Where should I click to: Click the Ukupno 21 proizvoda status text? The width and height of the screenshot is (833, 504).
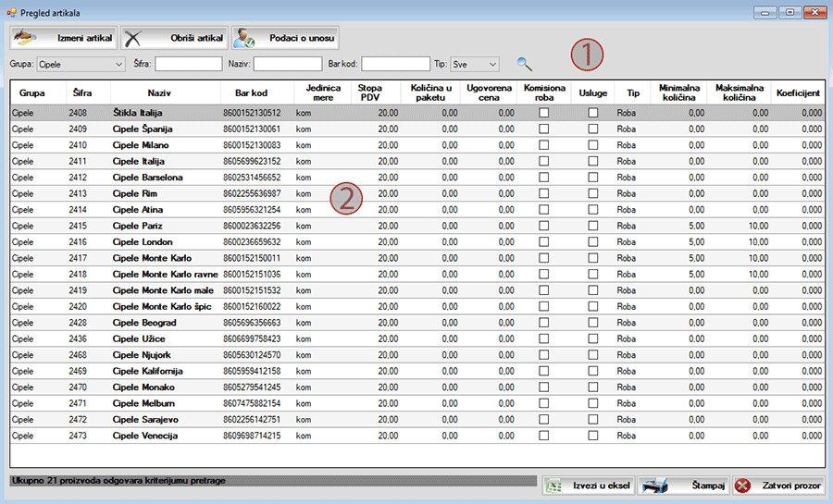pyautogui.click(x=118, y=481)
